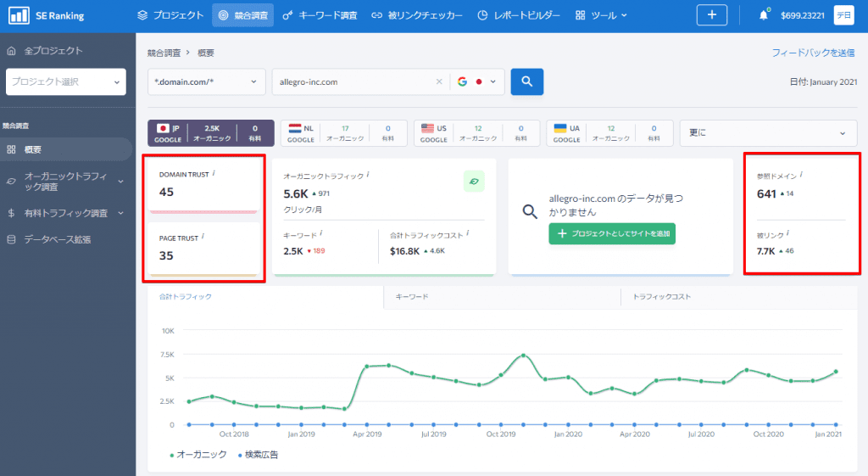Click the 5.6K organic traffic value
The height and width of the screenshot is (476, 868).
click(296, 194)
